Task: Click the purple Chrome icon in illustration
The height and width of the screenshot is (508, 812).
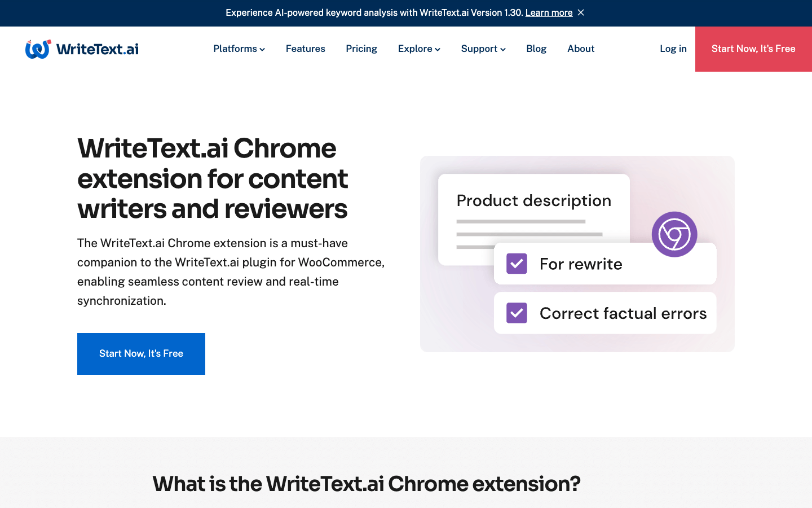Action: click(674, 234)
